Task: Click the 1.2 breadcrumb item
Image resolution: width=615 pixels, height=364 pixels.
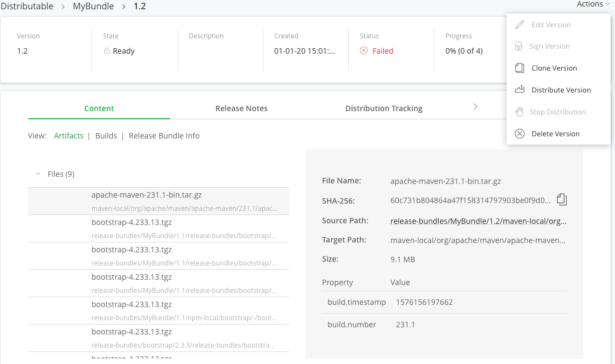Action: [x=140, y=6]
